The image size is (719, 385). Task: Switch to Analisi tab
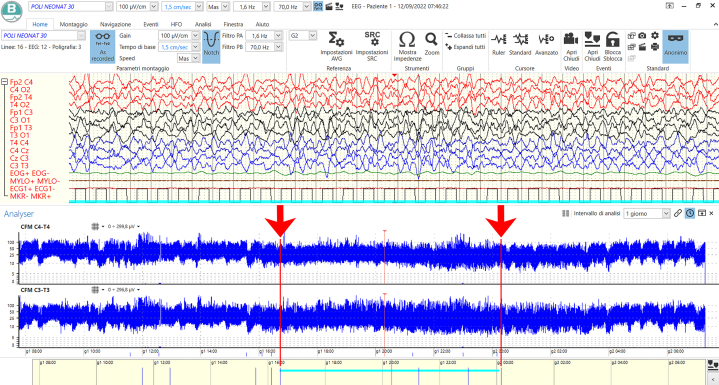(x=203, y=24)
